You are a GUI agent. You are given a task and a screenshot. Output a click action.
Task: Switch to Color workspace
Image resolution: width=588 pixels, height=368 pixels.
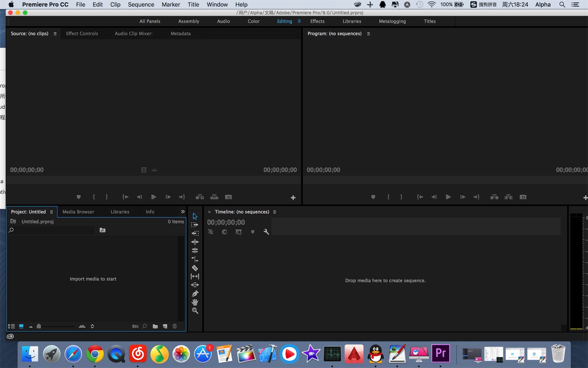253,21
